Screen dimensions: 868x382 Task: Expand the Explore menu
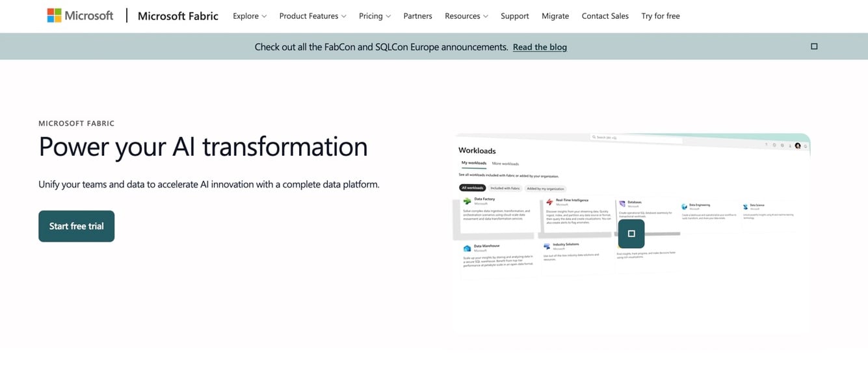pos(250,16)
